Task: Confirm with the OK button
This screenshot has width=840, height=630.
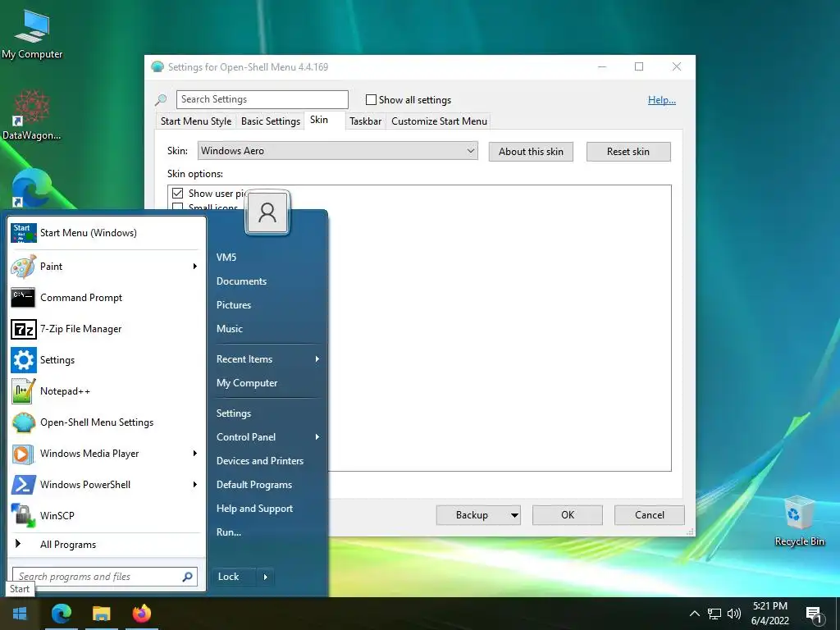Action: click(x=568, y=515)
